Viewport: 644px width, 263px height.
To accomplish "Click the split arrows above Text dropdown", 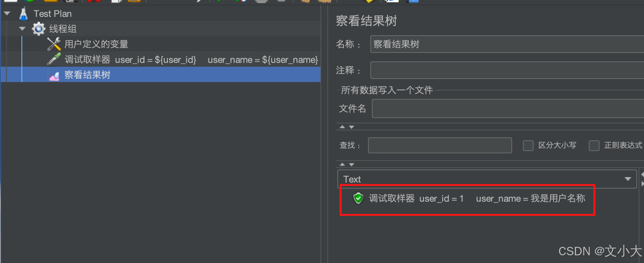I will click(347, 164).
